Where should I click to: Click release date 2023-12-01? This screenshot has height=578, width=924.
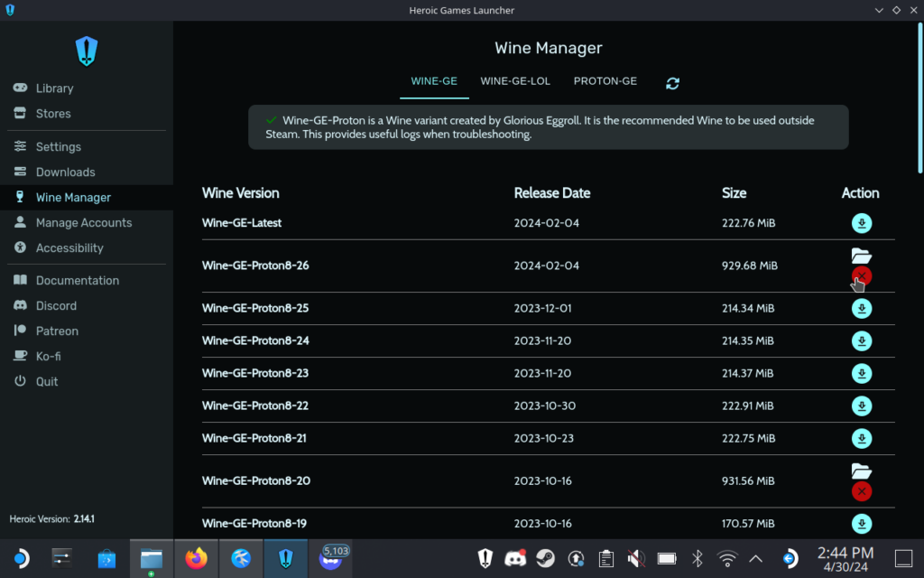coord(542,309)
